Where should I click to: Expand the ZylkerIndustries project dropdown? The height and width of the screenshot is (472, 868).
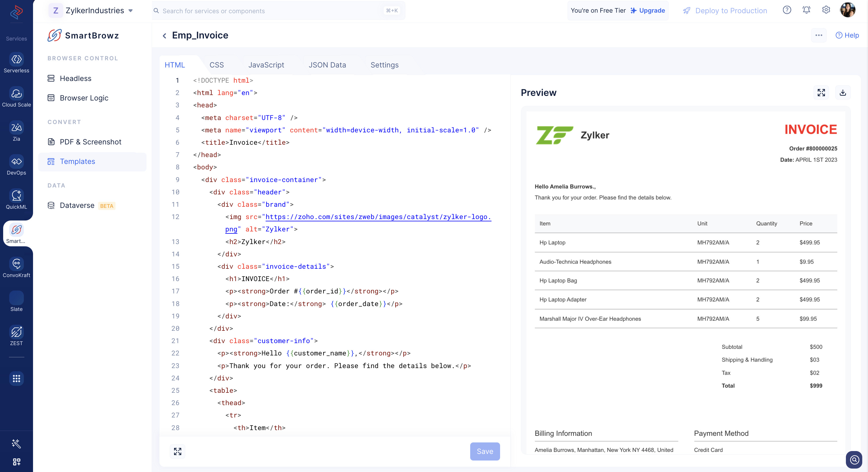click(x=132, y=10)
